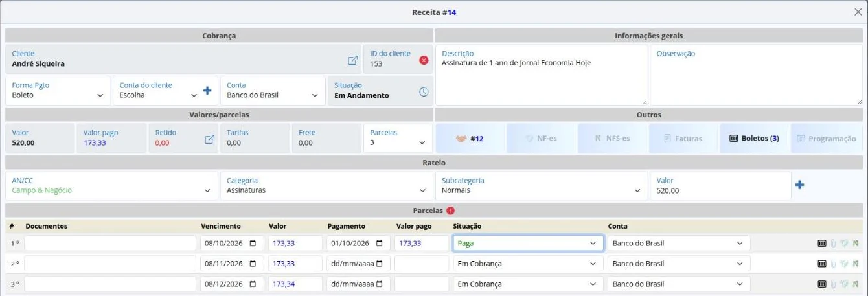
Task: Open calendar picker for 01/10/2026 payment date
Action: click(x=380, y=244)
